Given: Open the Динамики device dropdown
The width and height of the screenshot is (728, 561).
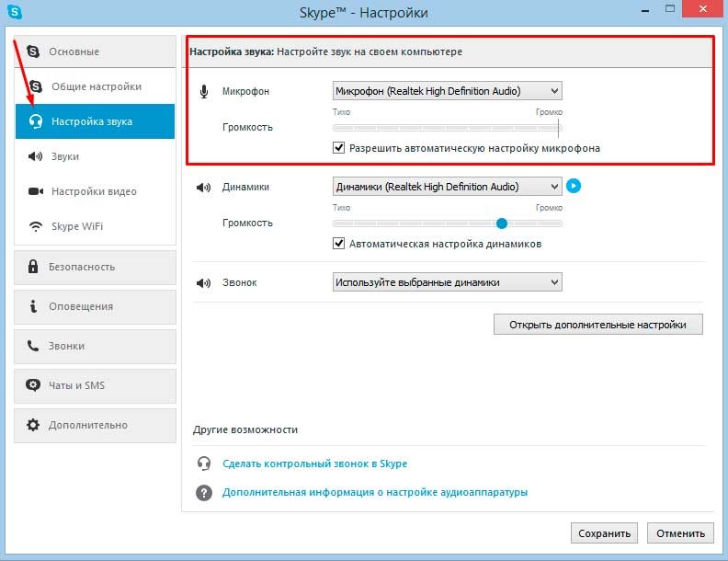Looking at the screenshot, I should tap(447, 187).
